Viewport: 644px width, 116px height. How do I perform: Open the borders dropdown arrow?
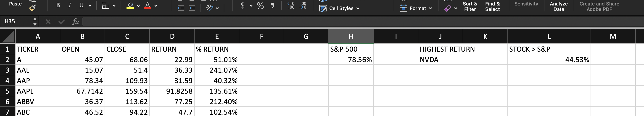coord(114,5)
